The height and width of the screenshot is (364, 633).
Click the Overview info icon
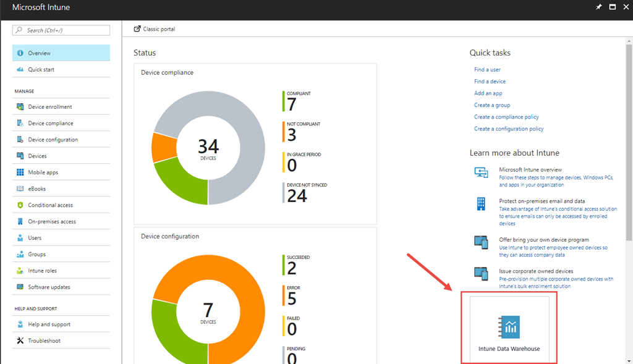pos(20,53)
